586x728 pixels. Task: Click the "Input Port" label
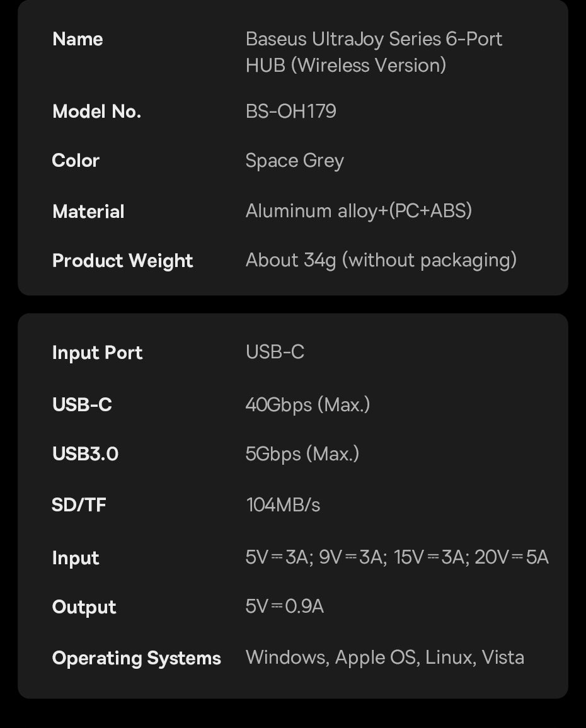tap(97, 353)
